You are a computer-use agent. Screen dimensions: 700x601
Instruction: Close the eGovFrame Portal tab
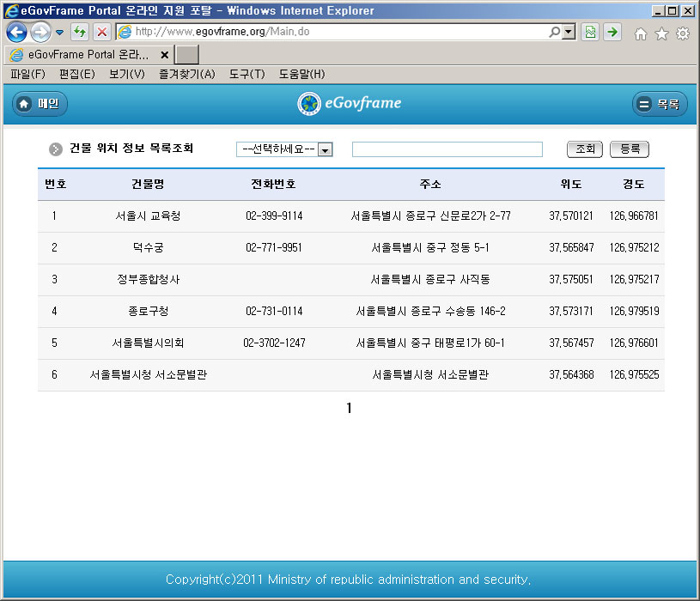tap(164, 54)
